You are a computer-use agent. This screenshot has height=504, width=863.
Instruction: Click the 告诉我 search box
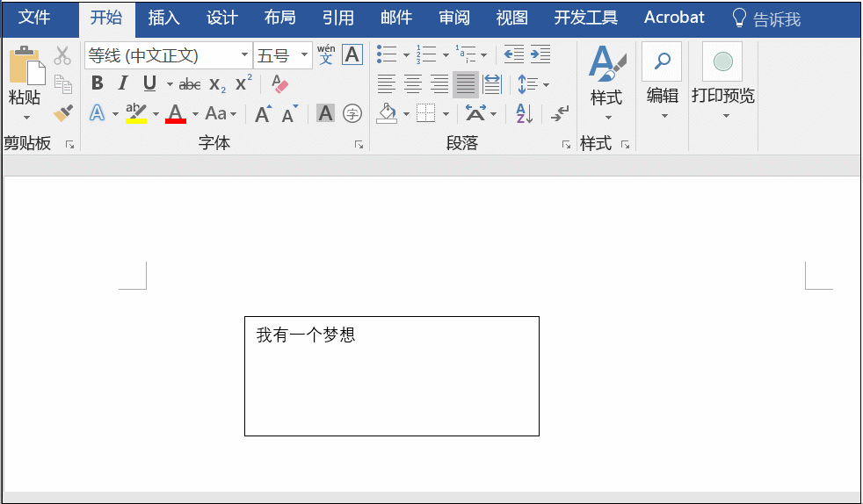pyautogui.click(x=766, y=19)
